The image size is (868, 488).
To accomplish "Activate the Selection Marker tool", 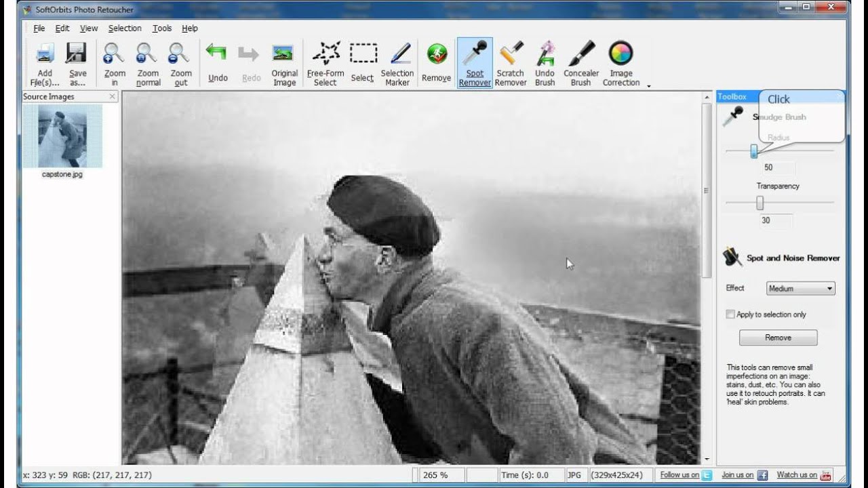I will 397,64.
